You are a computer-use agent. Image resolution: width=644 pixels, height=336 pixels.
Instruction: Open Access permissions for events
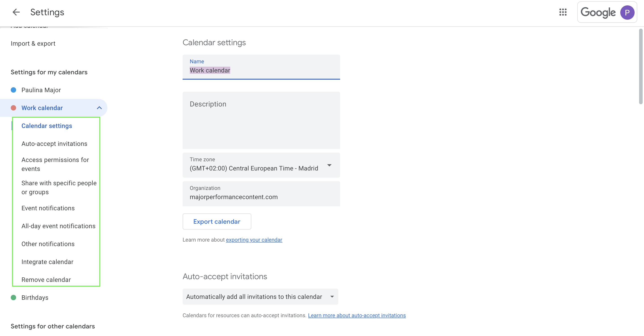point(55,164)
